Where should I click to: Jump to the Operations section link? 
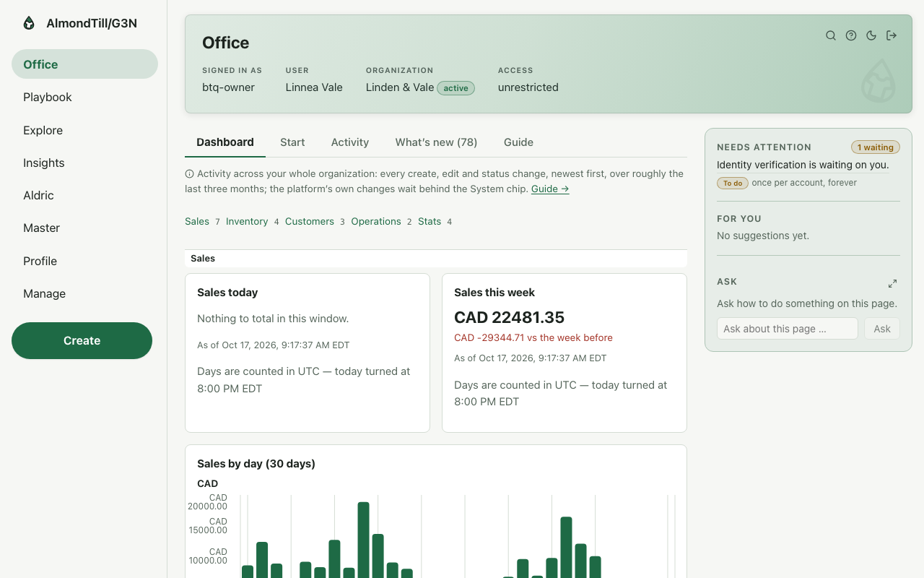[376, 222]
